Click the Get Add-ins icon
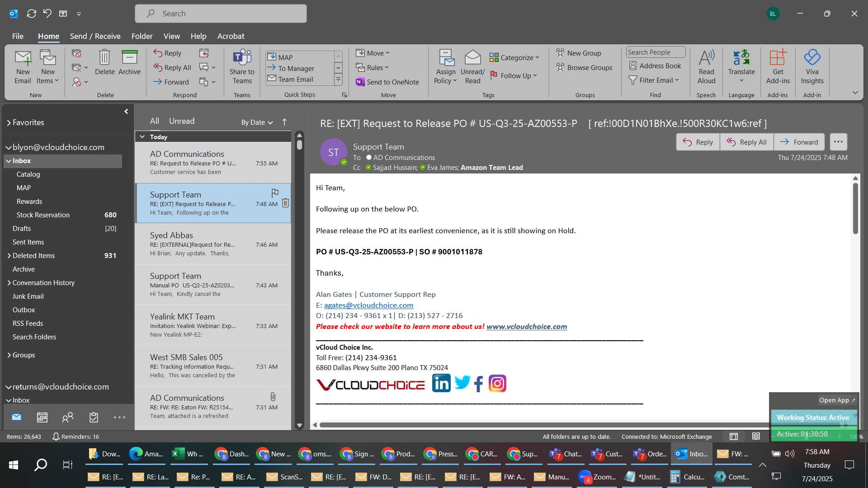 click(778, 57)
